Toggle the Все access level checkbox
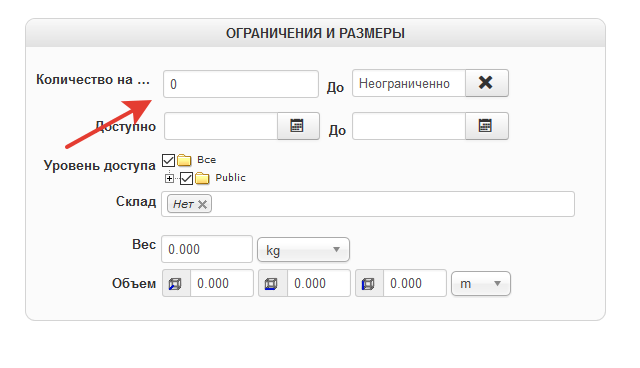 [x=169, y=160]
